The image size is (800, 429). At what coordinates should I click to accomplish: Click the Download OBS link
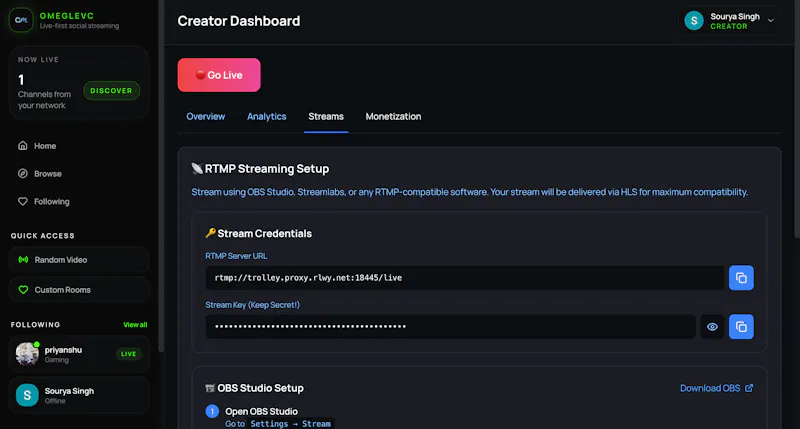pos(716,388)
